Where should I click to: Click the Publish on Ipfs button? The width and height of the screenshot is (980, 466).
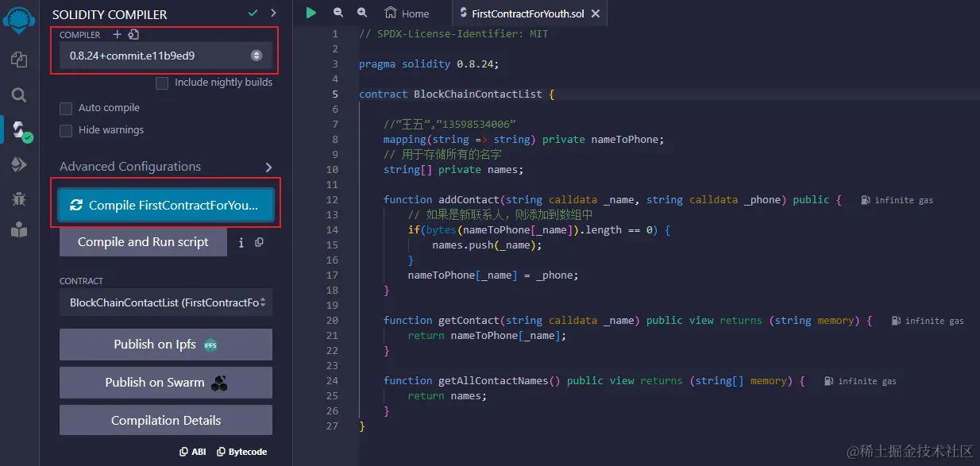click(166, 345)
